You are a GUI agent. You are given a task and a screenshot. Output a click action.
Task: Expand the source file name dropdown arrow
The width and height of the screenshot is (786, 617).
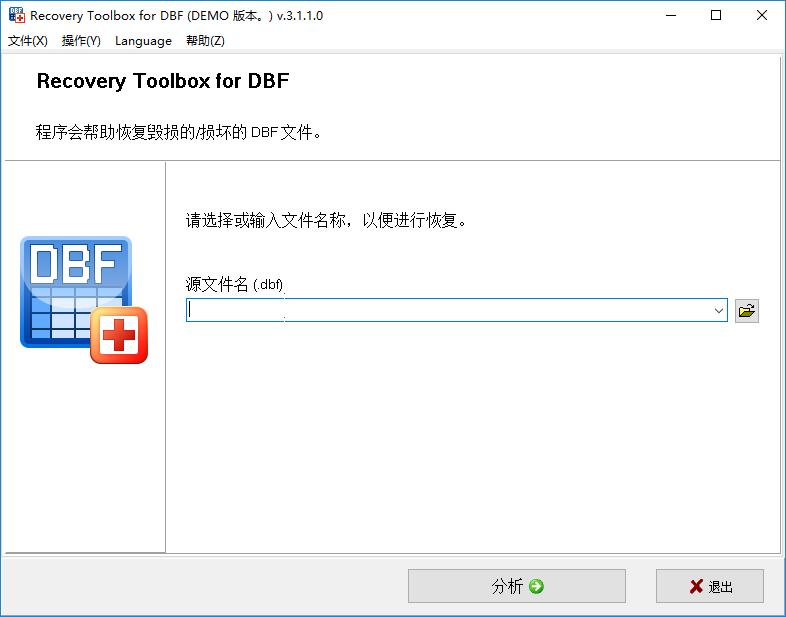point(718,311)
